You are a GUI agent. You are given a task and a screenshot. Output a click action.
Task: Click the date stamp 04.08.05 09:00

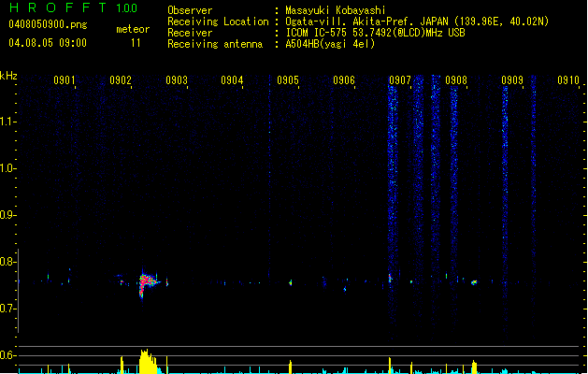coord(48,43)
